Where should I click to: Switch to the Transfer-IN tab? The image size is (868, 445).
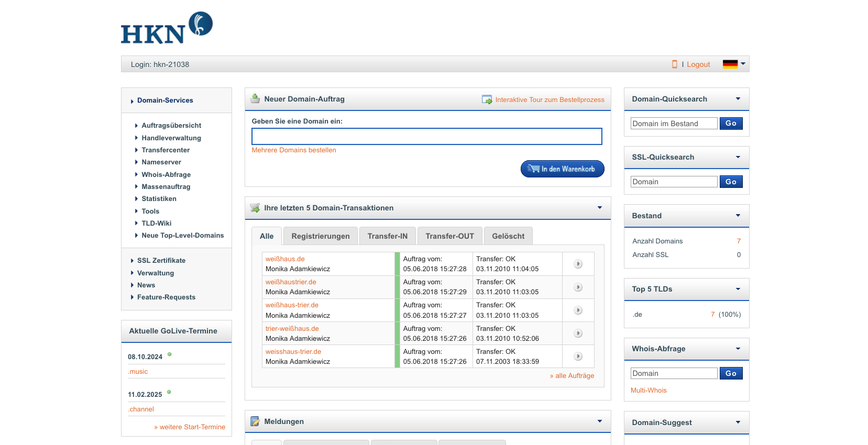[388, 236]
